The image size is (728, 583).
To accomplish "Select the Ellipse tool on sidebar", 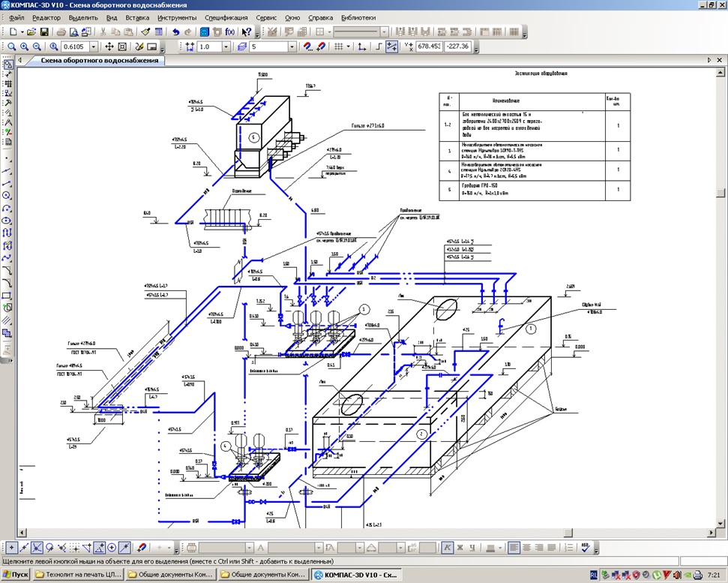I will pyautogui.click(x=7, y=221).
